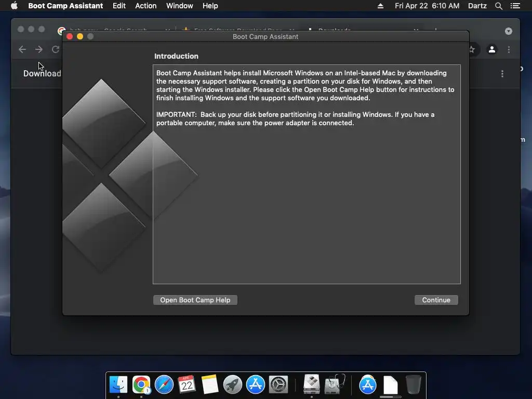Click the eject icon in the menu bar
This screenshot has width=532, height=399.
pyautogui.click(x=380, y=6)
